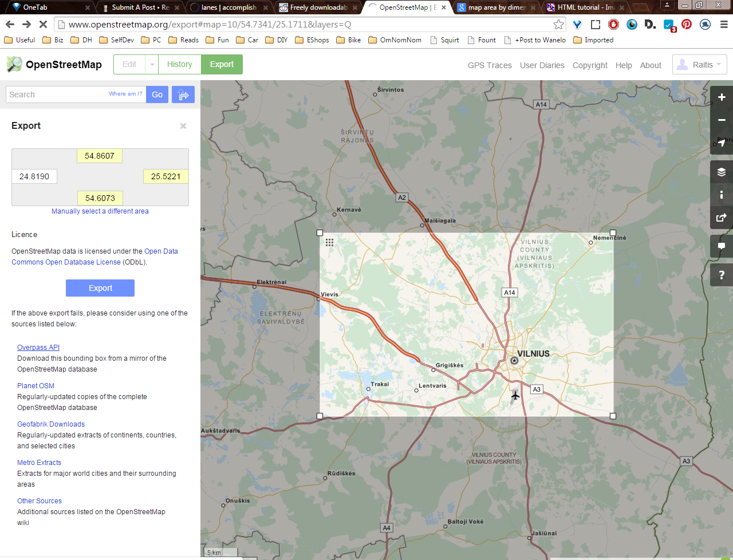Viewport: 733px width, 560px height.
Task: Click the blue Export button
Action: (100, 288)
